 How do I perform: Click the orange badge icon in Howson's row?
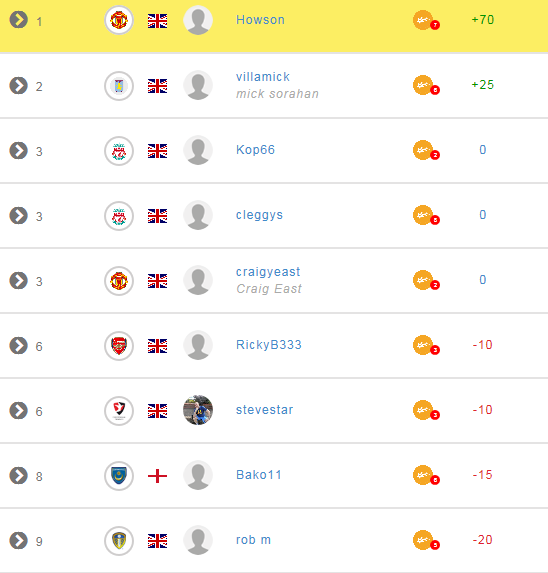426,20
